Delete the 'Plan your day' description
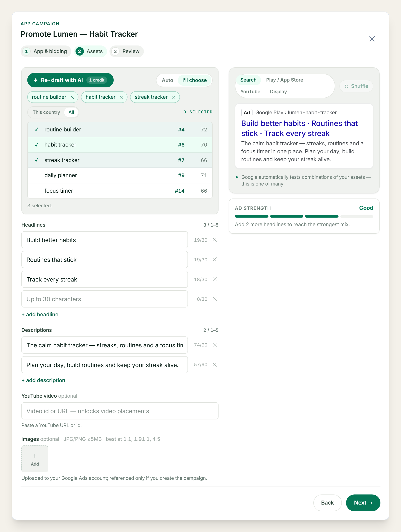The width and height of the screenshot is (401, 532). point(215,365)
